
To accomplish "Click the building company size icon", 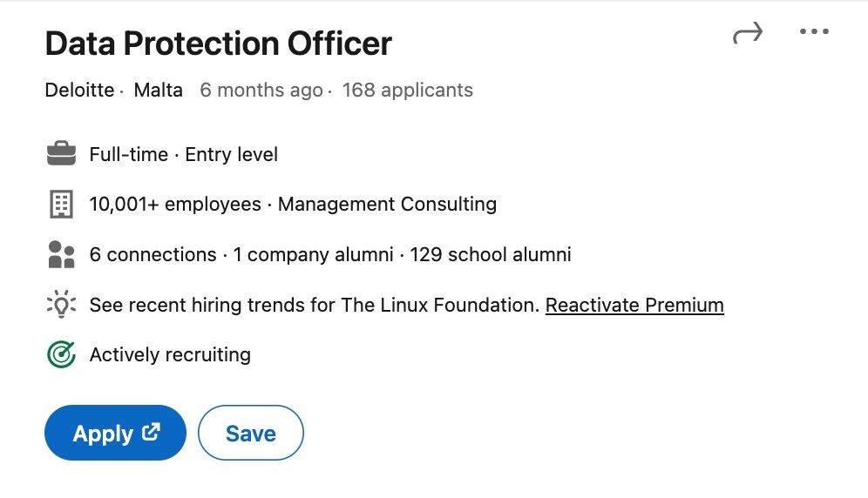I will coord(61,205).
